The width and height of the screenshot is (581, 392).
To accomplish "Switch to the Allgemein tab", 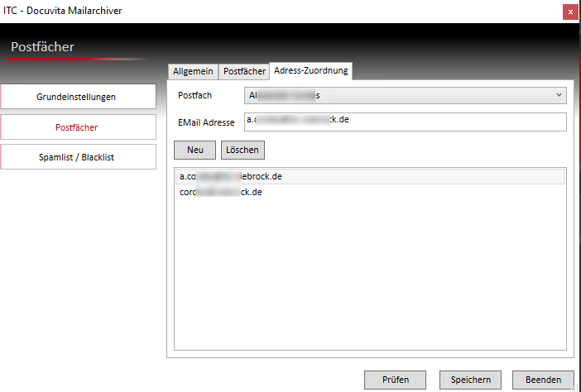I will pyautogui.click(x=192, y=72).
